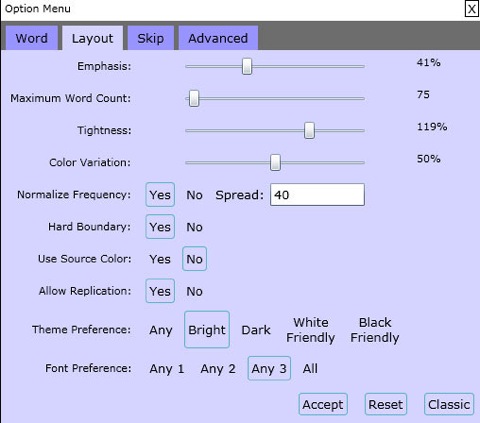Select Any 2 font preference

pos(218,369)
